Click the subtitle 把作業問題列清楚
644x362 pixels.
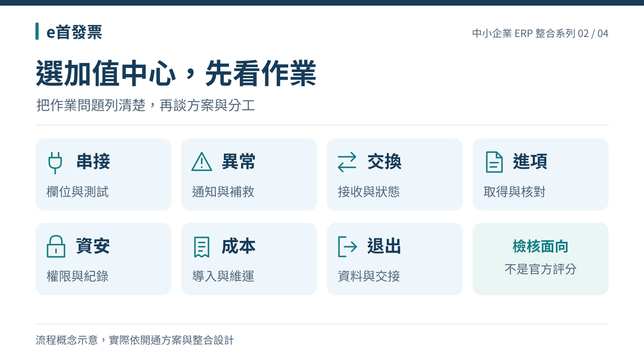point(91,105)
